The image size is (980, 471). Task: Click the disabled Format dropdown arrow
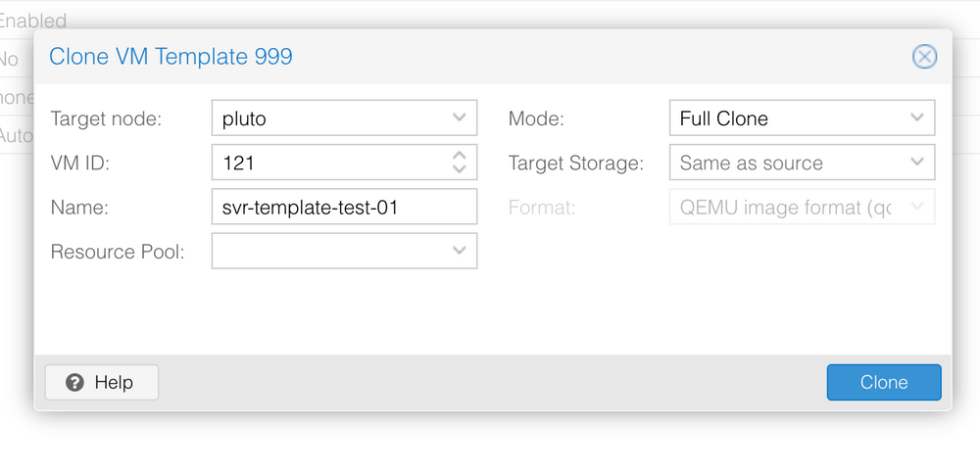click(x=916, y=207)
